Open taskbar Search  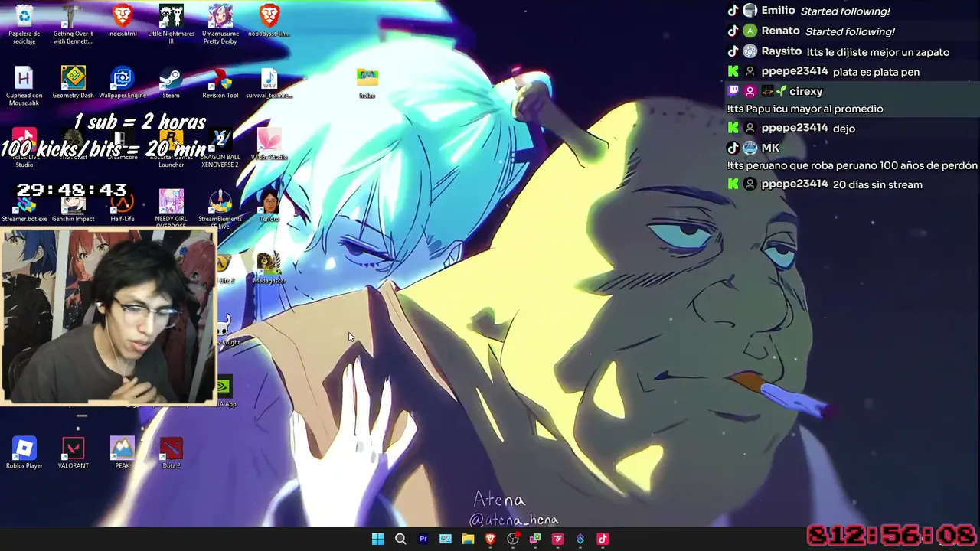click(400, 539)
